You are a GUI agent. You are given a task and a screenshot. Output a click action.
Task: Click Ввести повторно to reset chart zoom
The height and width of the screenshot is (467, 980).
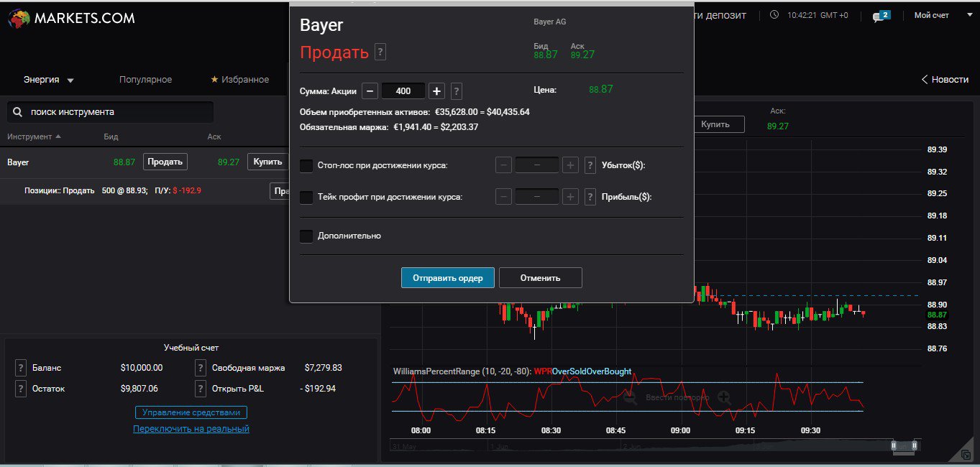coord(677,397)
